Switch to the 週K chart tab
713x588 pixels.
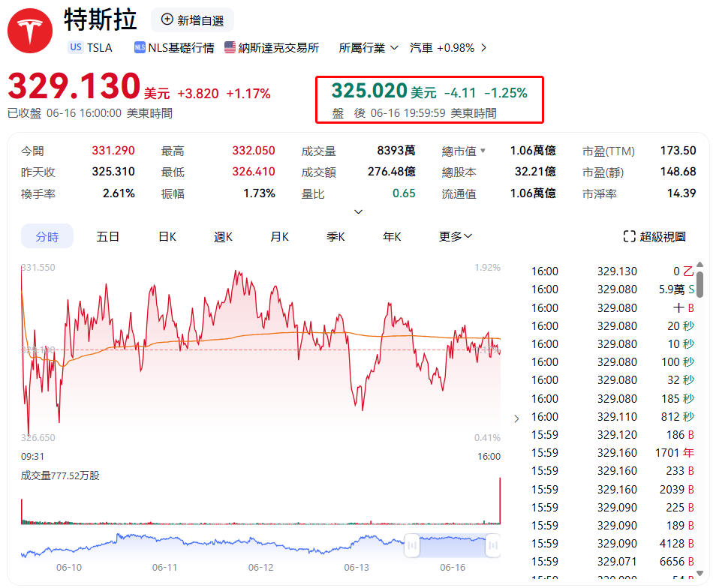[x=223, y=236]
